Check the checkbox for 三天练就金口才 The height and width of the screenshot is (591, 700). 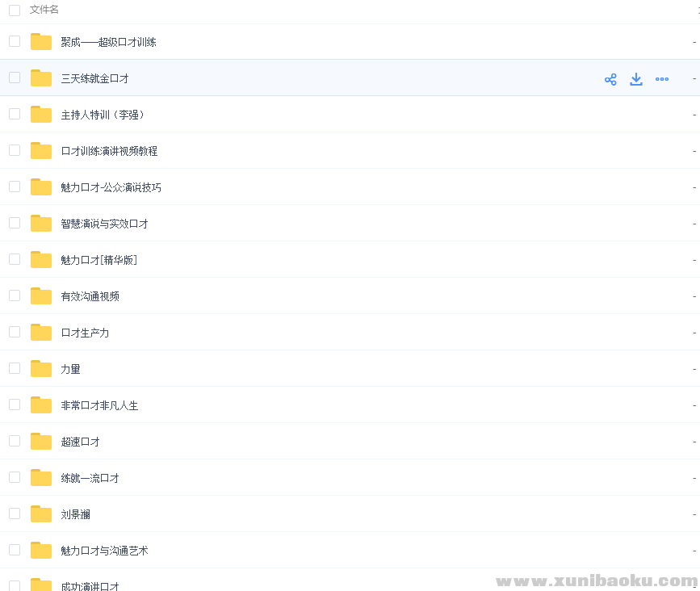[x=14, y=78]
